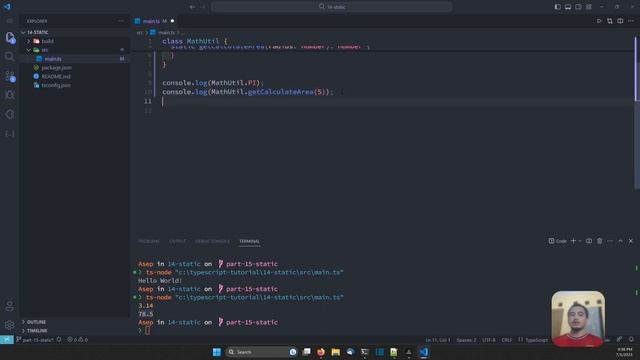Open the Explorer view in activity bar
640x360 pixels.
10,38
